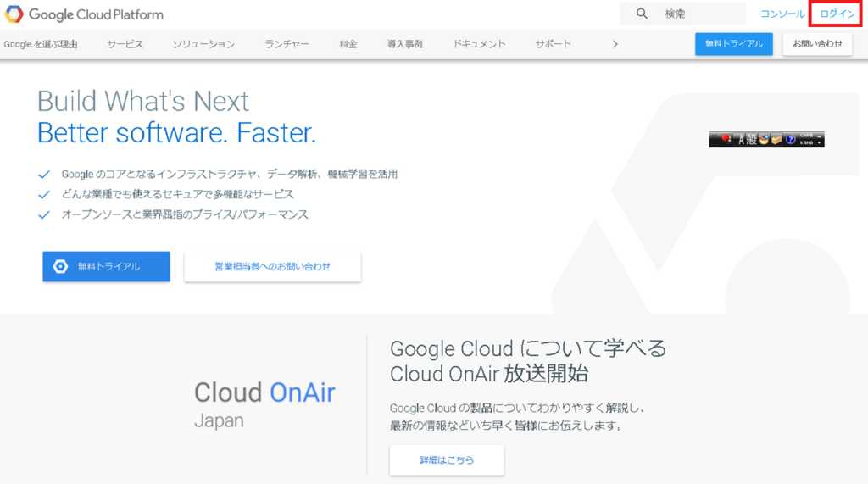Viewport: 868px width, 484px height.
Task: Click the 'Google Cloud Platform' title text
Action: [x=96, y=14]
